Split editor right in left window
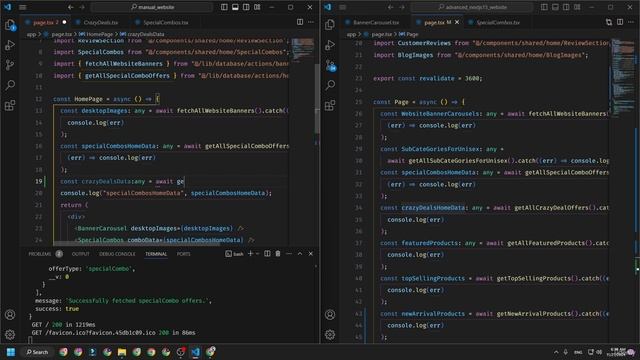The height and width of the screenshot is (360, 640). [x=300, y=22]
